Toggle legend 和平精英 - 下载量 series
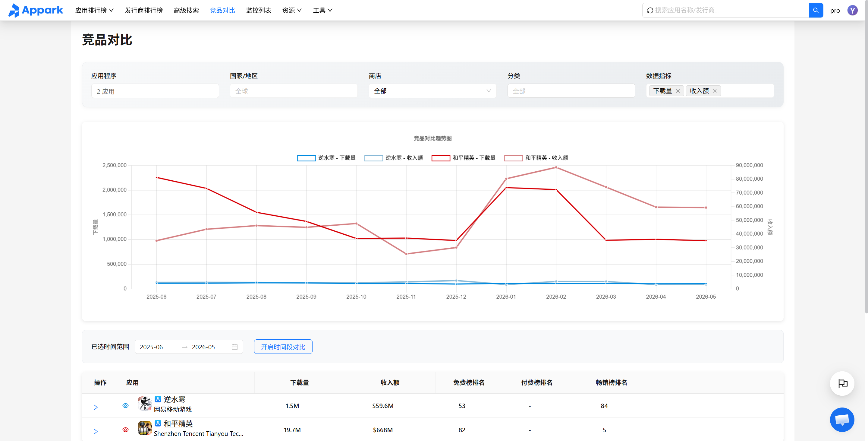 coord(463,158)
